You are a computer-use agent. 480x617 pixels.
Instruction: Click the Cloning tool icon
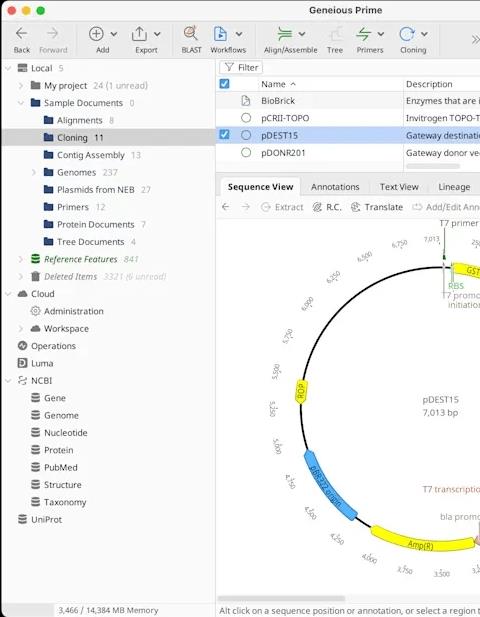407,34
